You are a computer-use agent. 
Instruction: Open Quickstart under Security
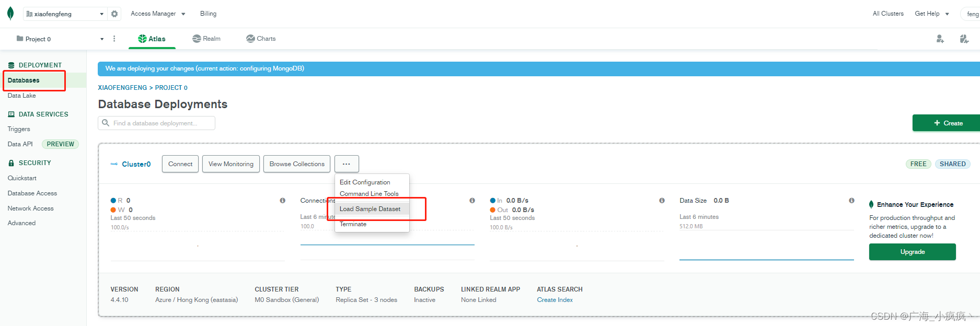(x=22, y=178)
